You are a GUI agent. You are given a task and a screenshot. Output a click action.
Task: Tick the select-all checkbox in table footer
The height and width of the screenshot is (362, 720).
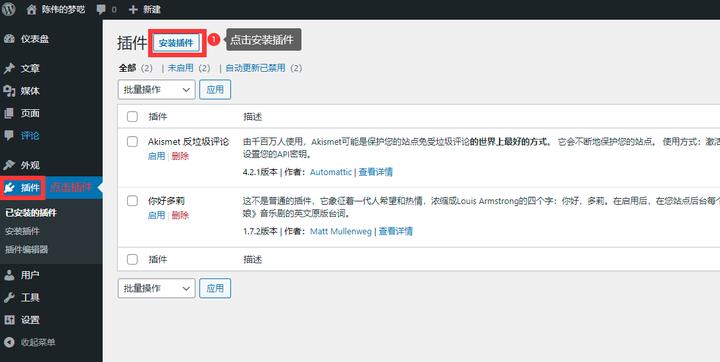tap(132, 260)
